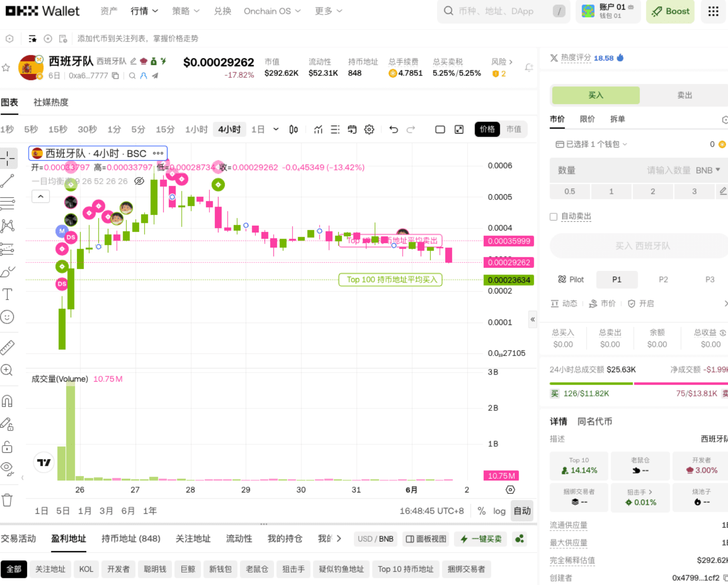Screen dimensions: 728x585
Task: Select the trend line drawing tool
Action: pyautogui.click(x=8, y=181)
